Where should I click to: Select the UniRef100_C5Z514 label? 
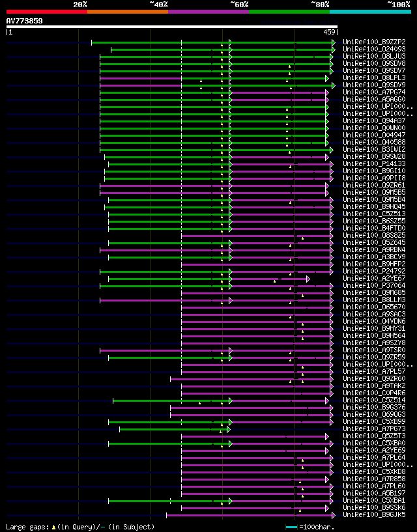pos(374,400)
